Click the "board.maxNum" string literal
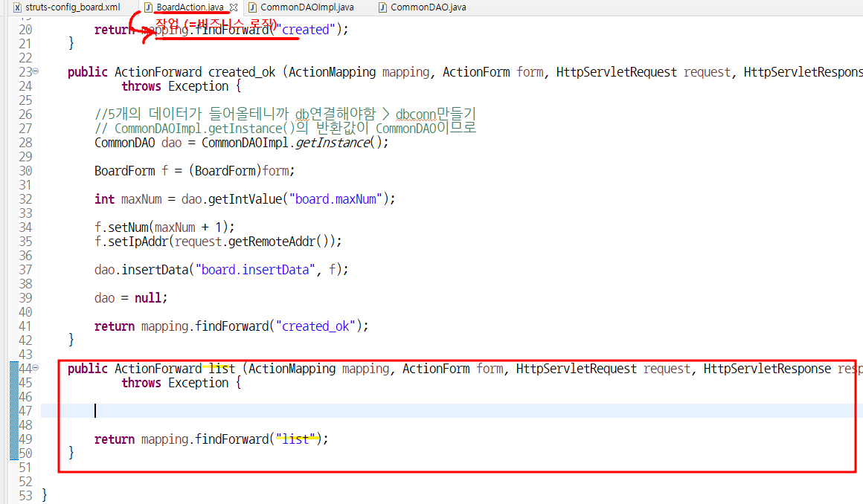This screenshot has width=863, height=504. point(336,199)
